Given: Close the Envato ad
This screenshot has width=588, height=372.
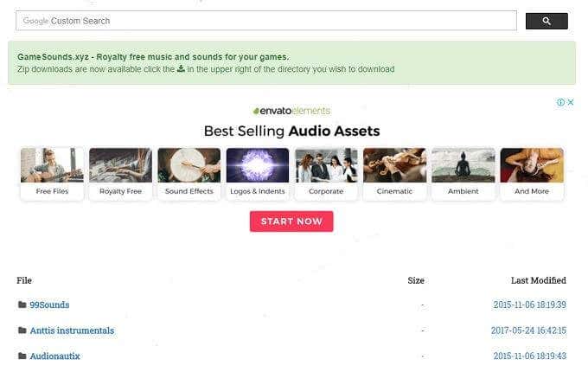Looking at the screenshot, I should (x=571, y=102).
